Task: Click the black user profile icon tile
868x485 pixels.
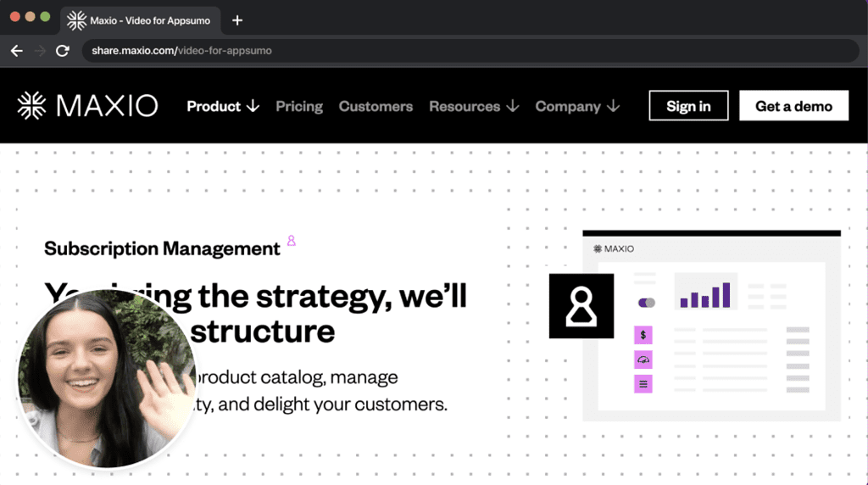Action: point(581,306)
